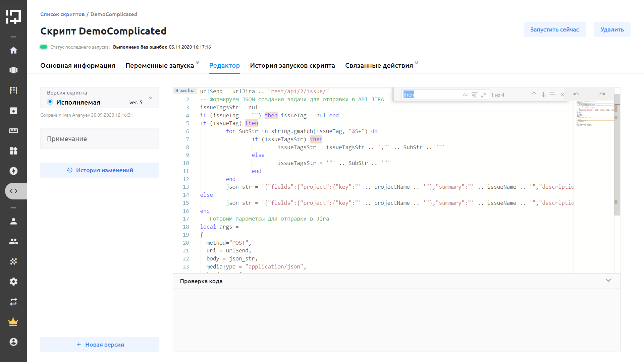Toggle whole word matching in search

474,95
